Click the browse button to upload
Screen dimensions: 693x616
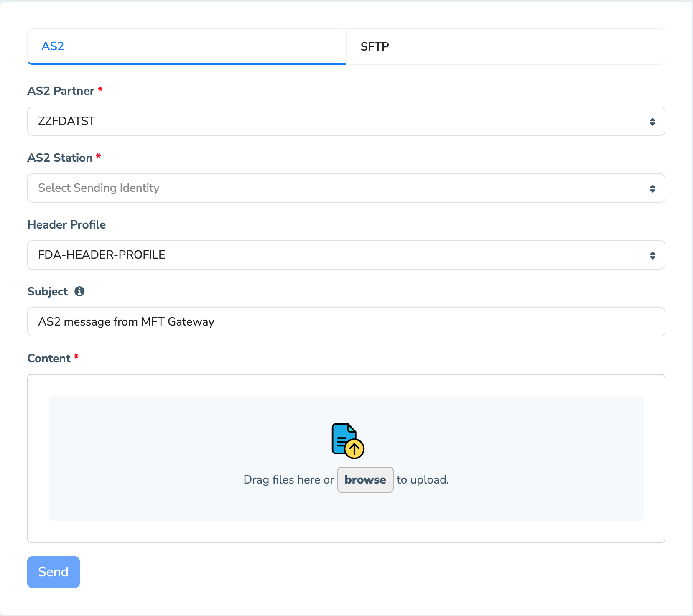pos(365,480)
